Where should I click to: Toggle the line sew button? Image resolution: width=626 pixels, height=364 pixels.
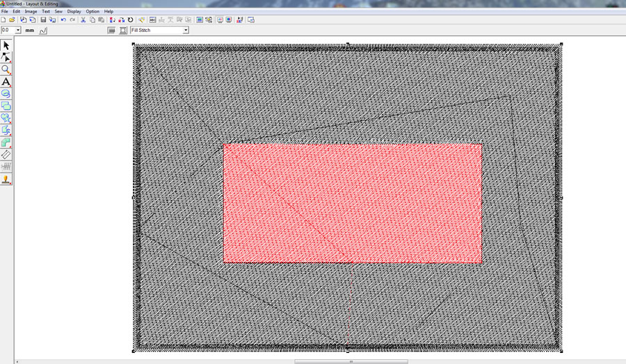(111, 31)
